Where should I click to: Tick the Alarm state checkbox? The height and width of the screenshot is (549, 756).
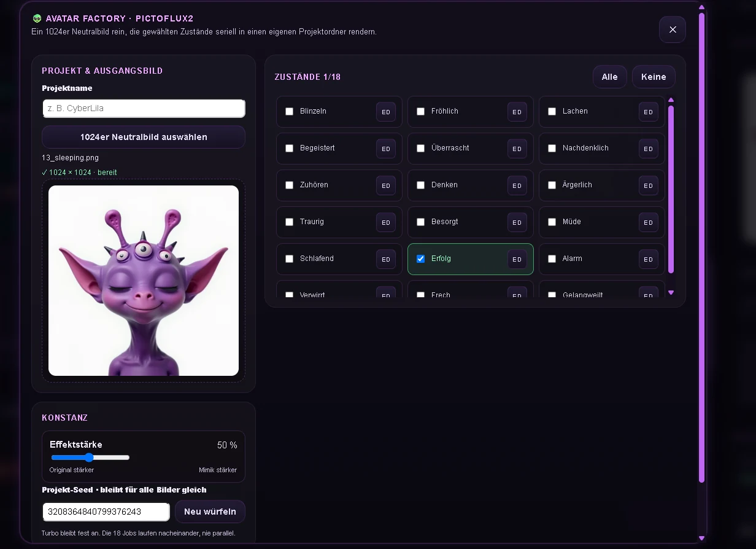click(552, 259)
